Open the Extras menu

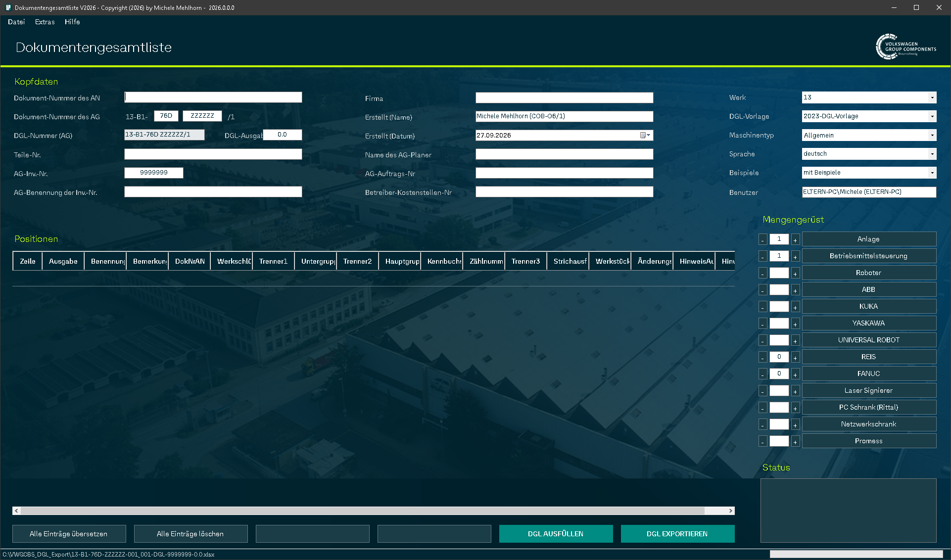45,22
